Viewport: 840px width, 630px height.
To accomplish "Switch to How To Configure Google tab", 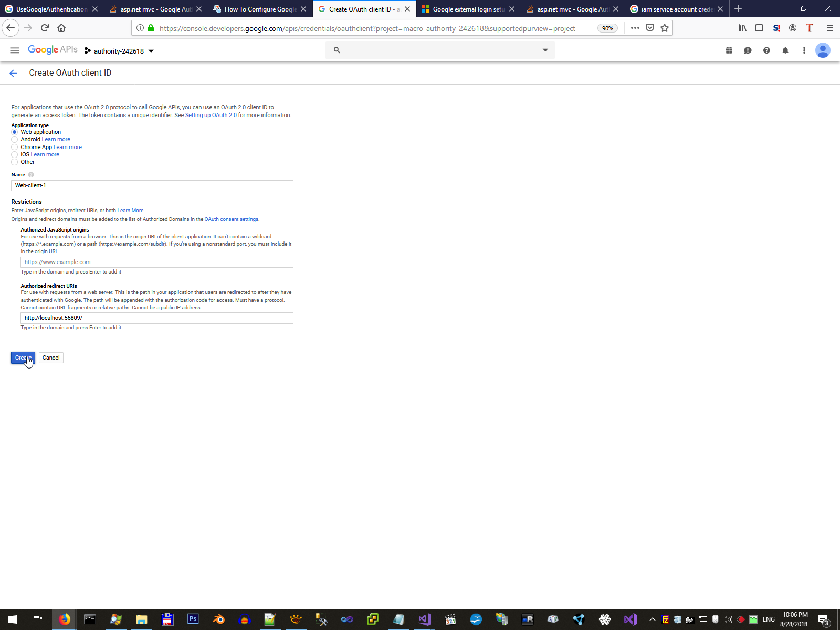I will tap(260, 9).
